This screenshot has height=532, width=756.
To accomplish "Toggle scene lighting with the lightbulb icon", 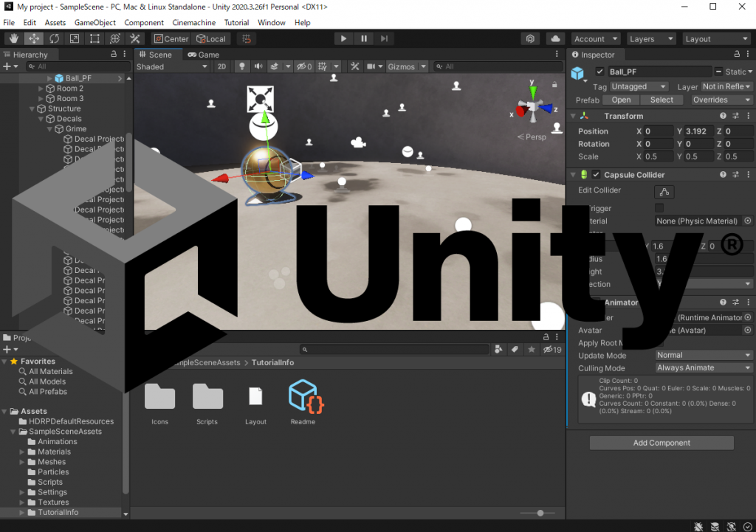I will tap(242, 66).
